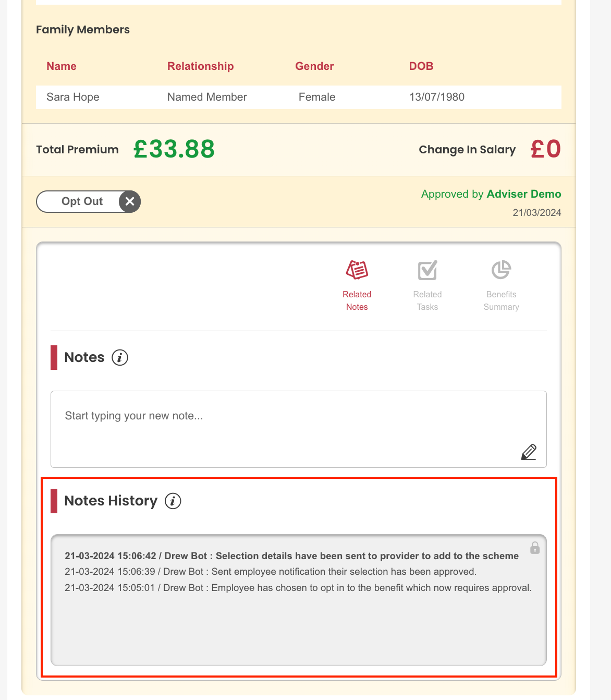Select the Related Notes tab label
611x700 pixels.
(x=357, y=300)
